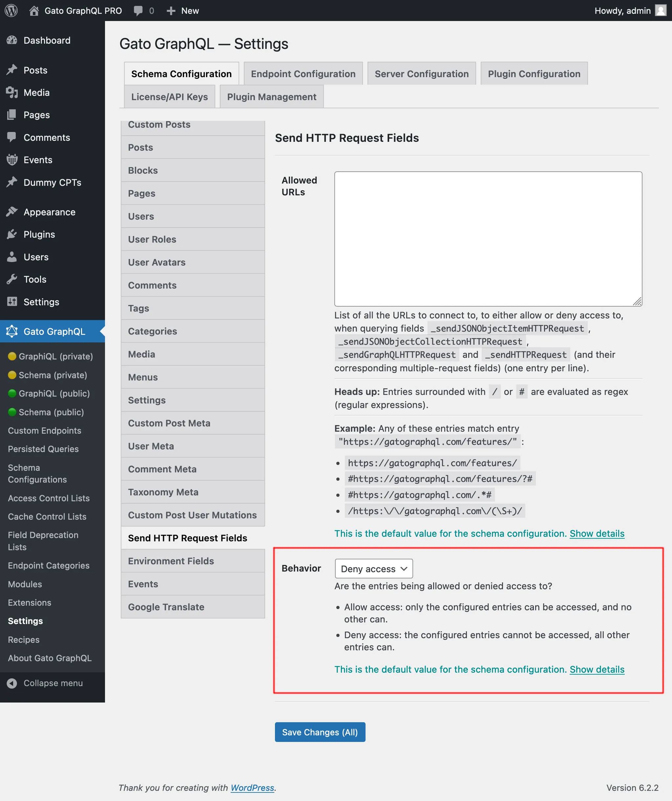Click the Gato GraphQL logo icon

(x=12, y=331)
